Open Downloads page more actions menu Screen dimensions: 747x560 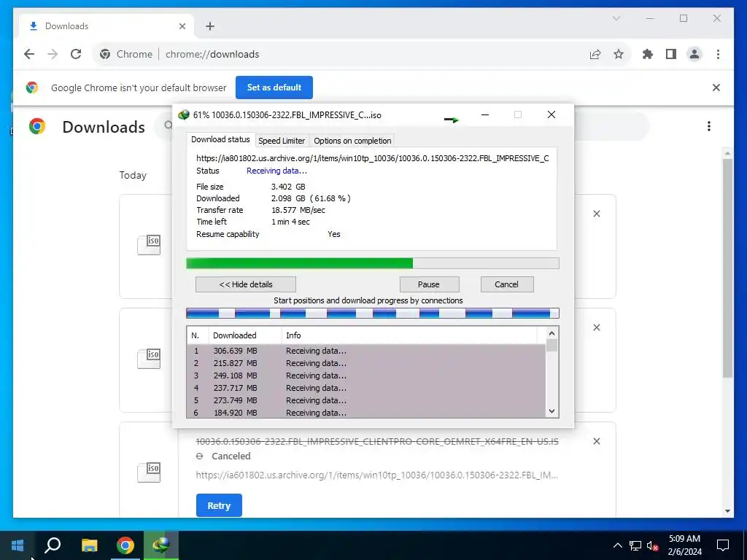coord(709,126)
